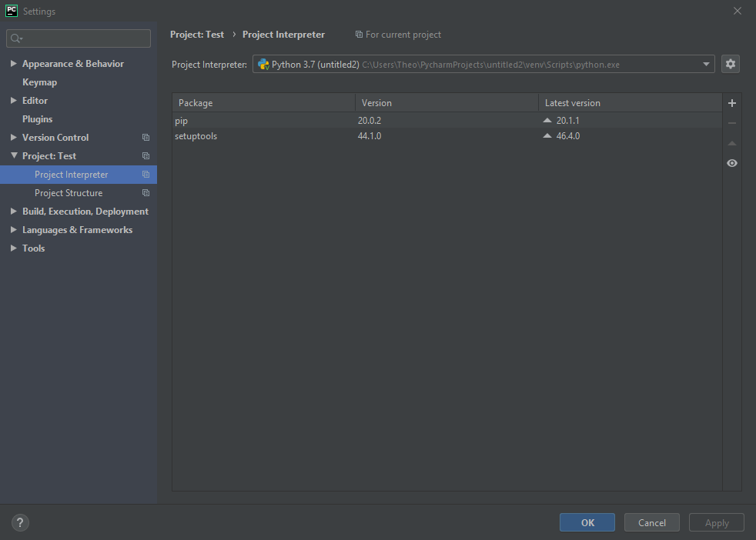Screen dimensions: 756x540
Task: Click Project Interpreter breadcrumb heading
Action: (283, 35)
